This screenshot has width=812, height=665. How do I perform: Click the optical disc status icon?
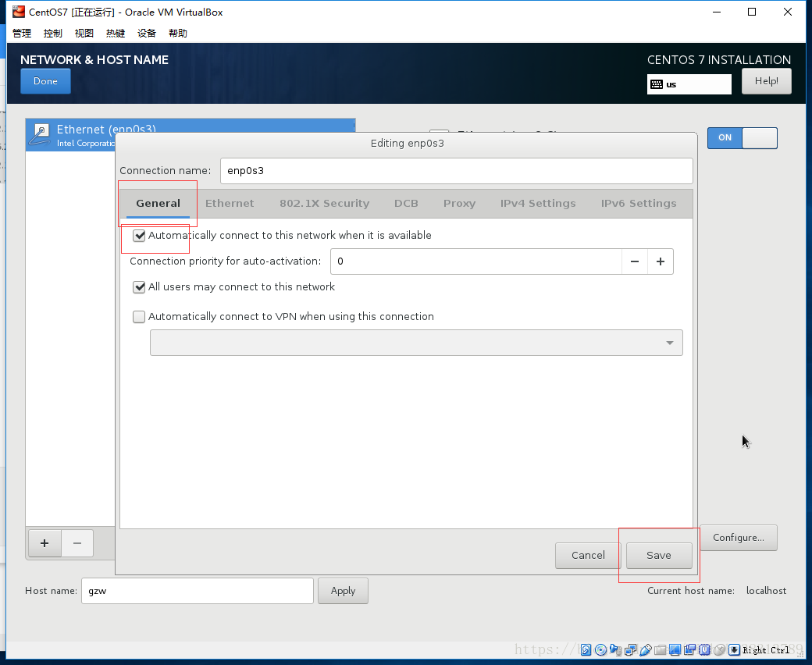(x=600, y=650)
